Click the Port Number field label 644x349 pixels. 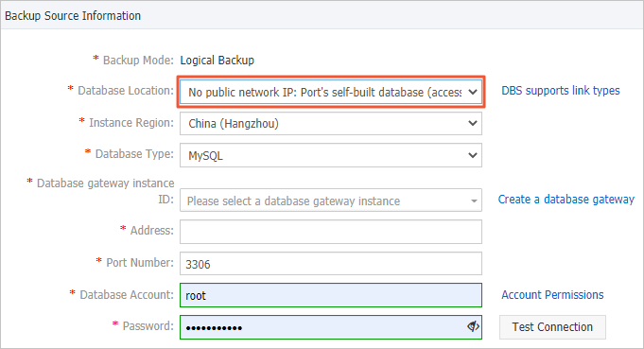pyautogui.click(x=140, y=263)
